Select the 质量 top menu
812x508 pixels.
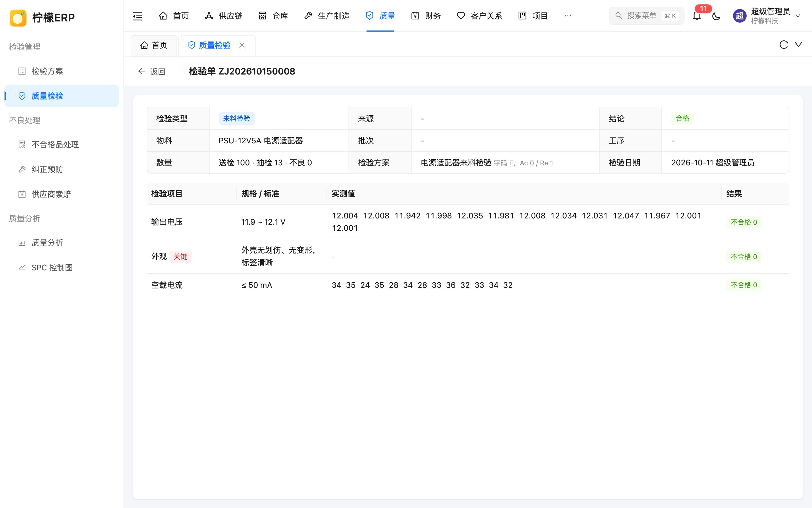pyautogui.click(x=380, y=16)
